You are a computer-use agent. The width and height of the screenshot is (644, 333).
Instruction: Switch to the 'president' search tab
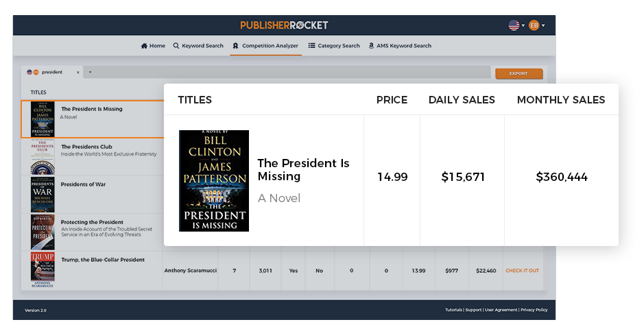click(51, 72)
